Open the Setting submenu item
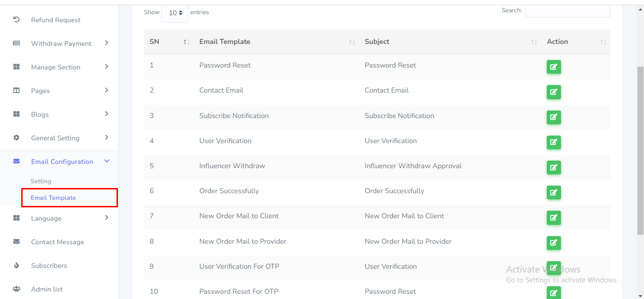This screenshot has width=644, height=299. tap(41, 181)
